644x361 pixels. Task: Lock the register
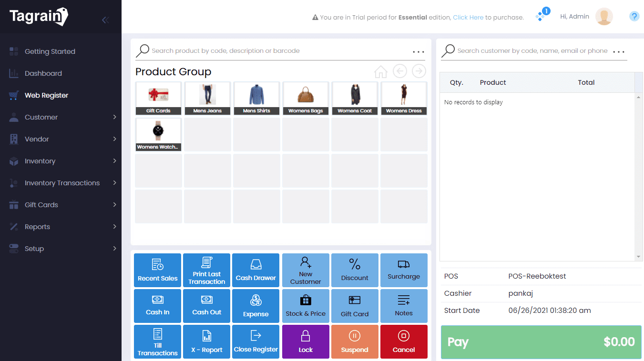point(306,341)
